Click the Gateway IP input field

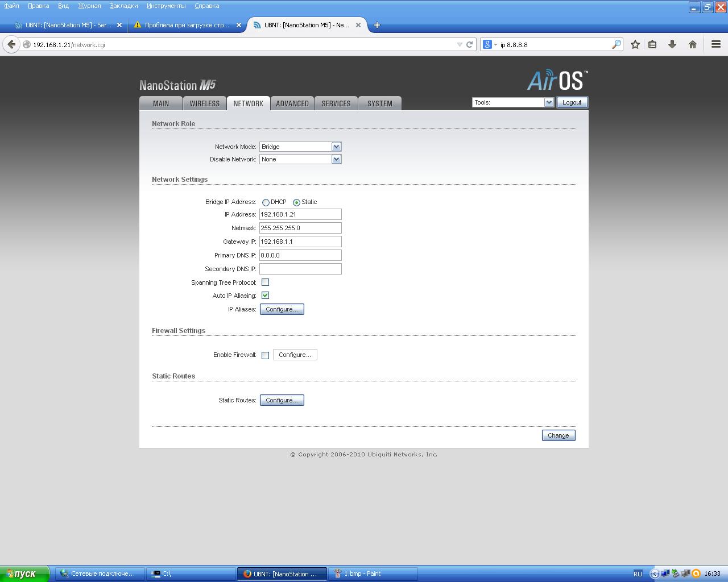300,242
